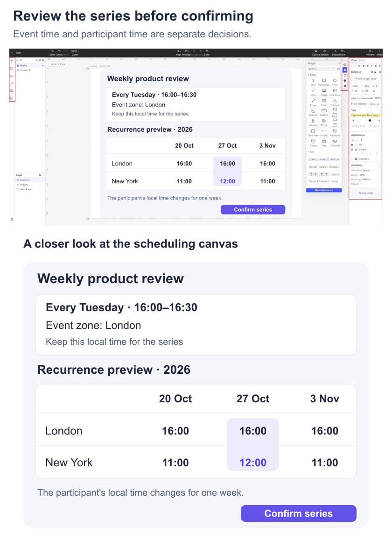The height and width of the screenshot is (542, 392).
Task: Click the Typeface and font weight field
Action: coord(366,115)
